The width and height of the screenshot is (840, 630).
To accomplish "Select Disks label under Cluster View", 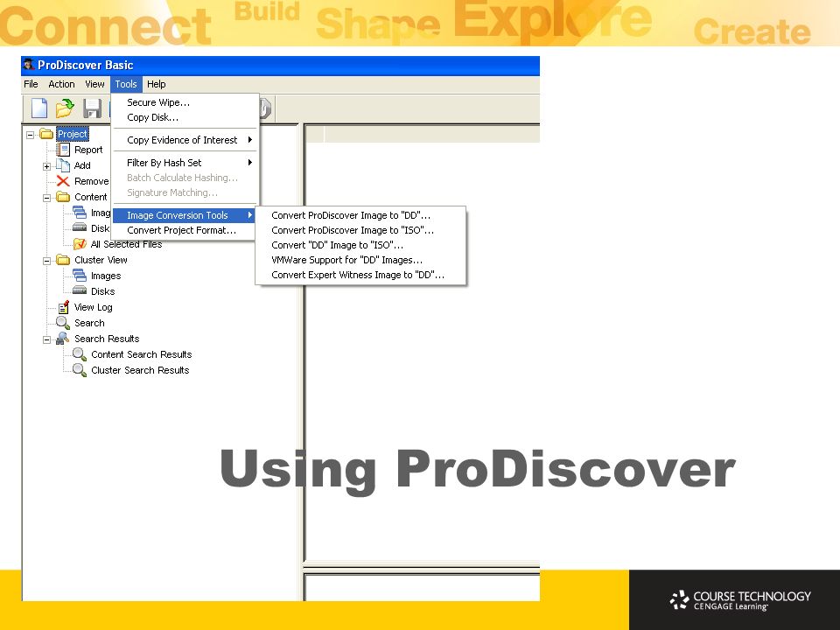I will point(103,291).
